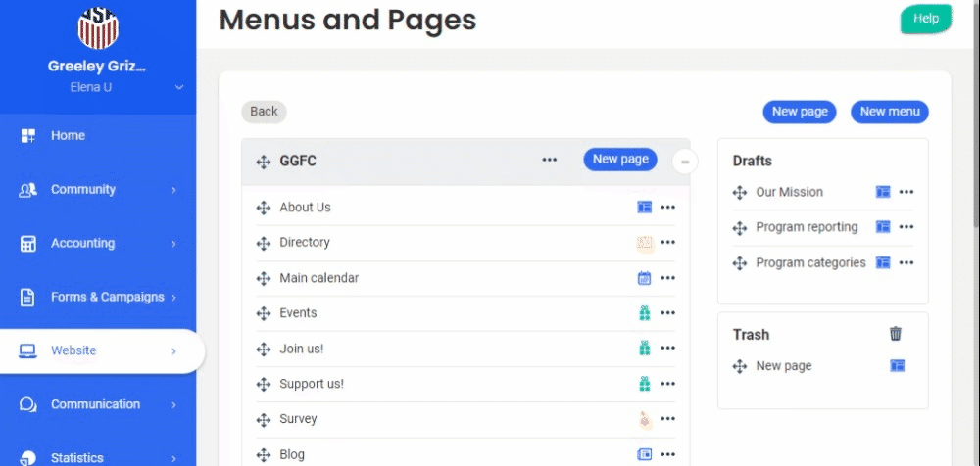Viewport: 980px width, 466px height.
Task: Open the Program reporting options ellipsis
Action: tap(906, 227)
